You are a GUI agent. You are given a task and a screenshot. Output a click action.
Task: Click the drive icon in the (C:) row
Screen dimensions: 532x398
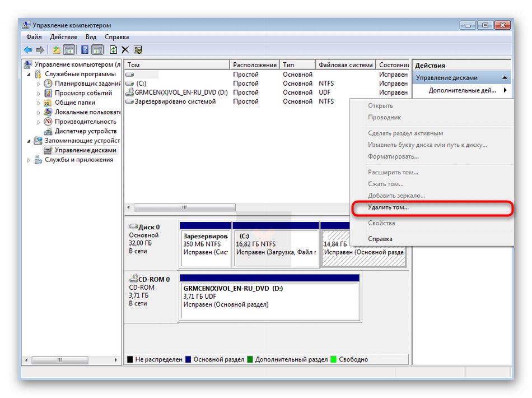tap(129, 84)
